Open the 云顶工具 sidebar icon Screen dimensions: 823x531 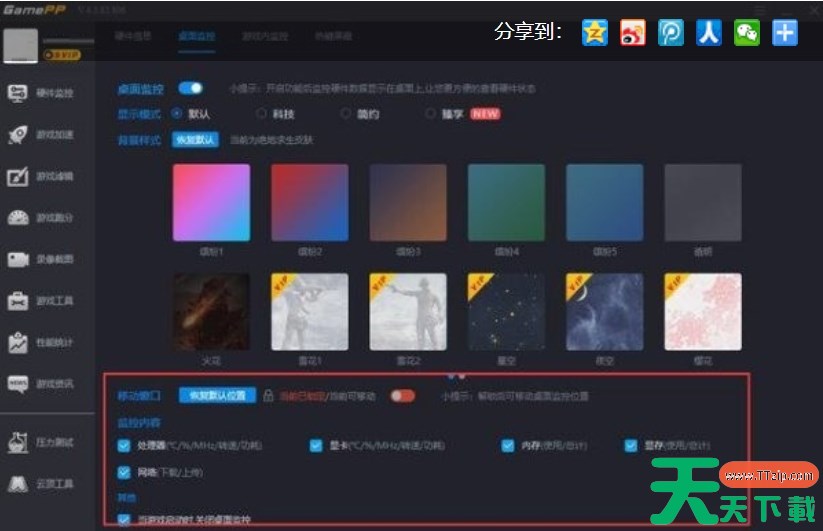pos(17,484)
